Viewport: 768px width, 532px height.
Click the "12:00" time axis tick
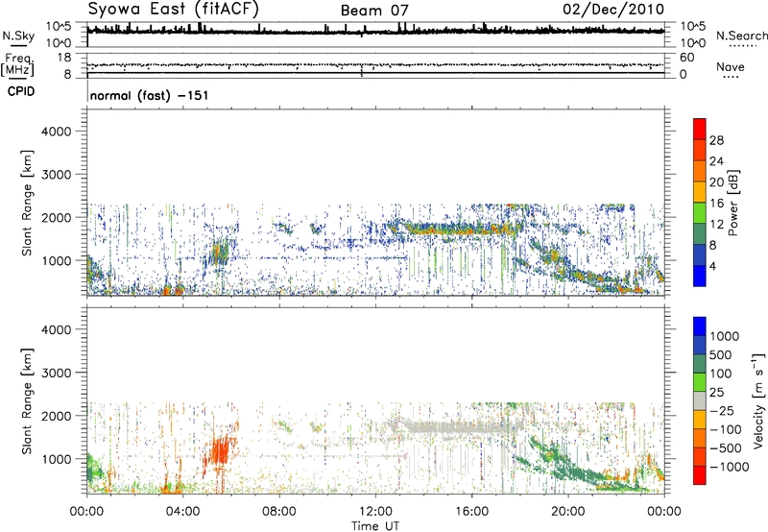coord(376,512)
